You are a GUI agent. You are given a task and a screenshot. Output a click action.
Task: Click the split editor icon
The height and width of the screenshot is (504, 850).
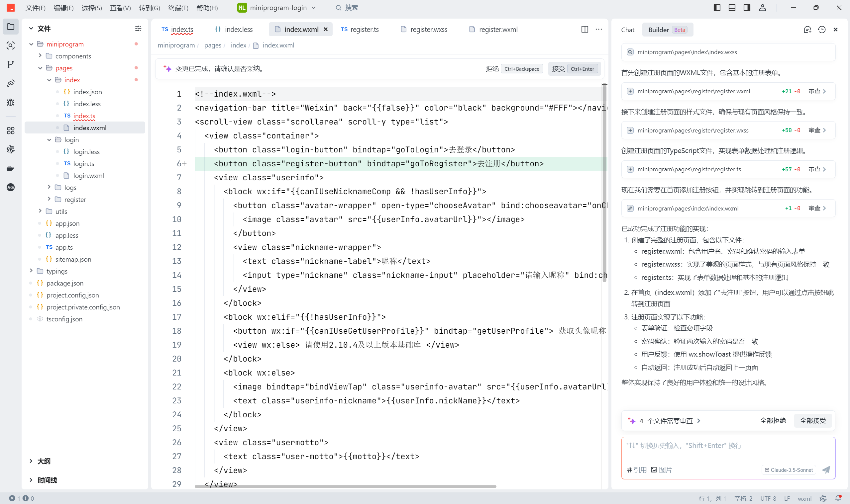coord(584,30)
